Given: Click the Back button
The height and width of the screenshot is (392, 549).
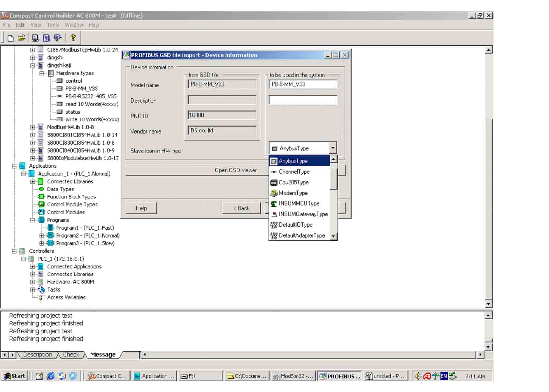Looking at the screenshot, I should [x=241, y=208].
